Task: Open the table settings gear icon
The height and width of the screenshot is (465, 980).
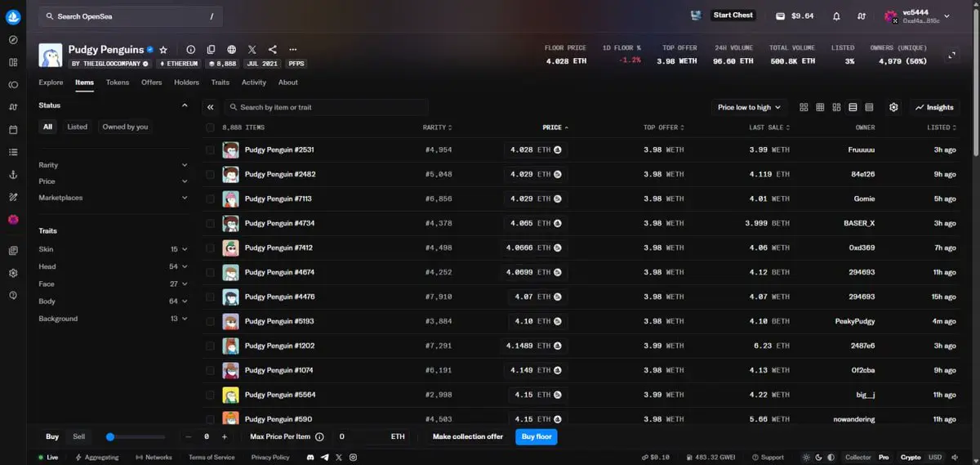Action: 893,107
